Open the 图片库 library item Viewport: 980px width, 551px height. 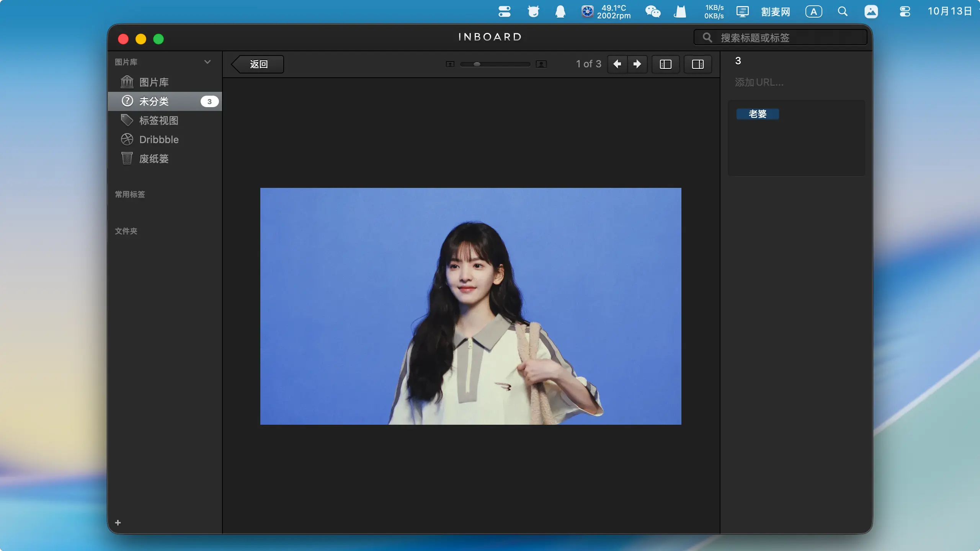(154, 82)
